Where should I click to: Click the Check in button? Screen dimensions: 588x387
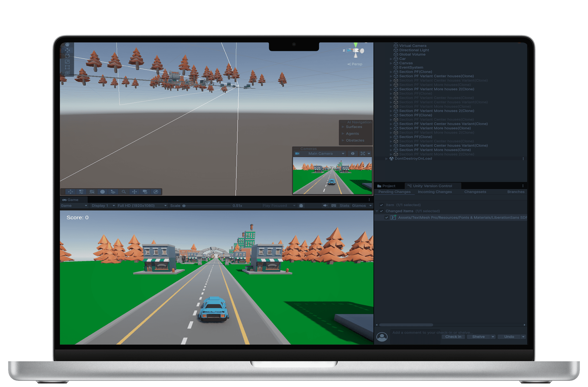[453, 336]
